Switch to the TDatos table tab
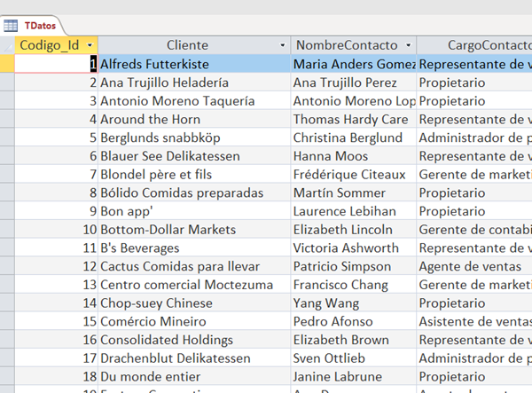 tap(40, 26)
